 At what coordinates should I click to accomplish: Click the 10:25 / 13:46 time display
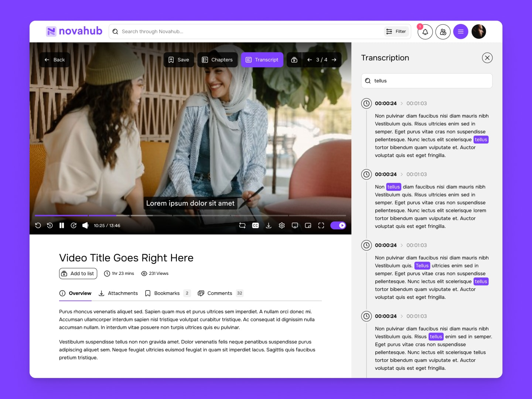point(107,225)
